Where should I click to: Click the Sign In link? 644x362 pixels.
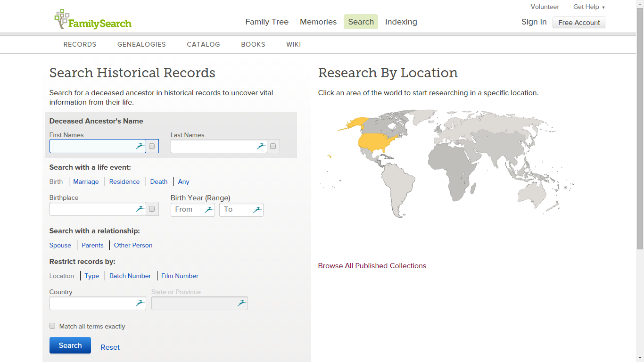coord(534,22)
